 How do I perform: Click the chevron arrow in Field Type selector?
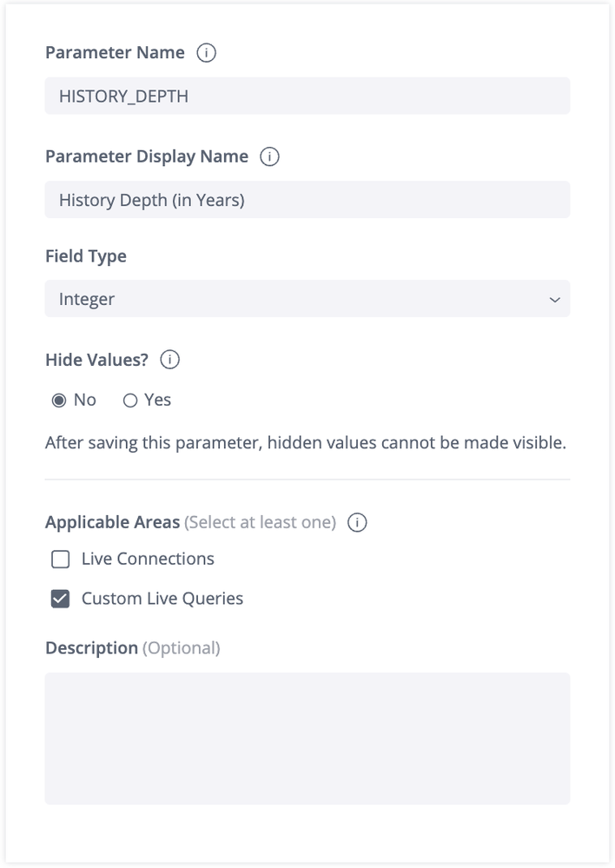[554, 300]
